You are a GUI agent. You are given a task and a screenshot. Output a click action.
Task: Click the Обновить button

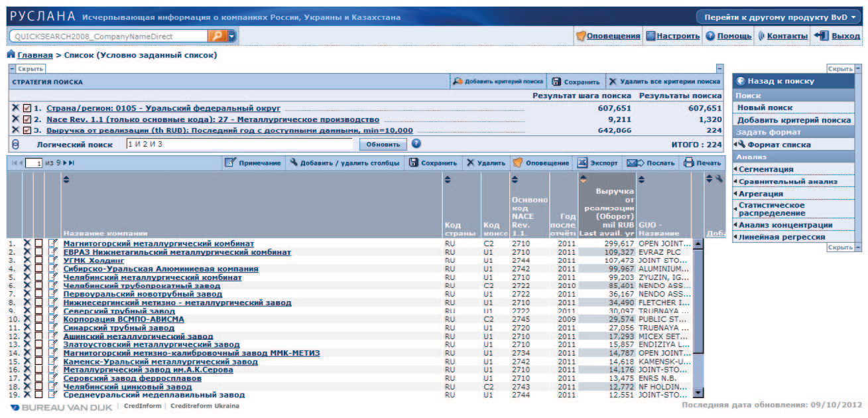pos(383,143)
